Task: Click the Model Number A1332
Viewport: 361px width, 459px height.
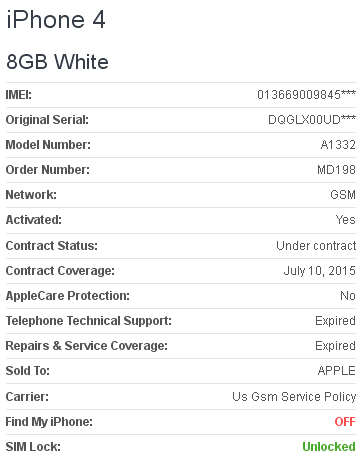Action: click(338, 145)
